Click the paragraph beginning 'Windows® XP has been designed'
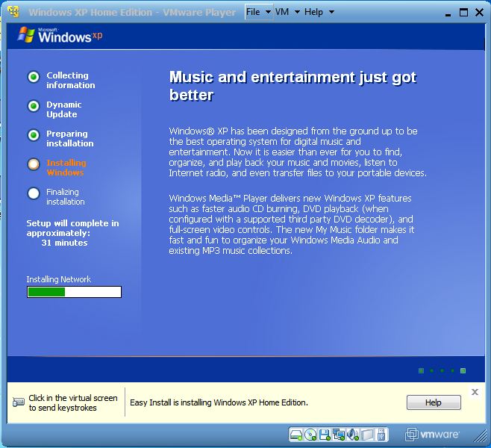The width and height of the screenshot is (491, 448). [298, 152]
